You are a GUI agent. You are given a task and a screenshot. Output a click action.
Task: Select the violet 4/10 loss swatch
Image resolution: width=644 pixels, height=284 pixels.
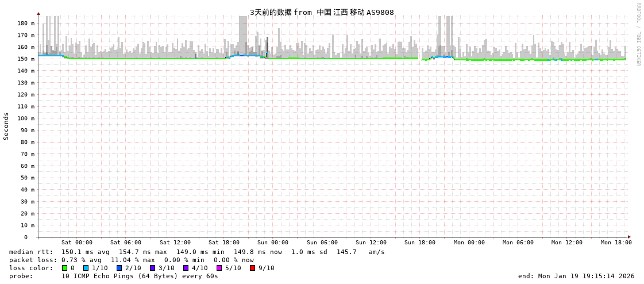(186, 268)
